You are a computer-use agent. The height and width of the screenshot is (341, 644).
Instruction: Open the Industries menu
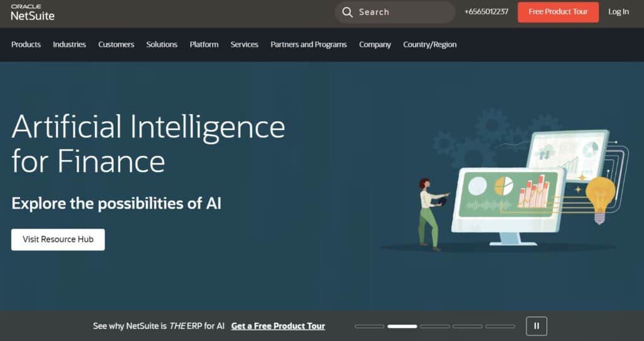tap(69, 45)
